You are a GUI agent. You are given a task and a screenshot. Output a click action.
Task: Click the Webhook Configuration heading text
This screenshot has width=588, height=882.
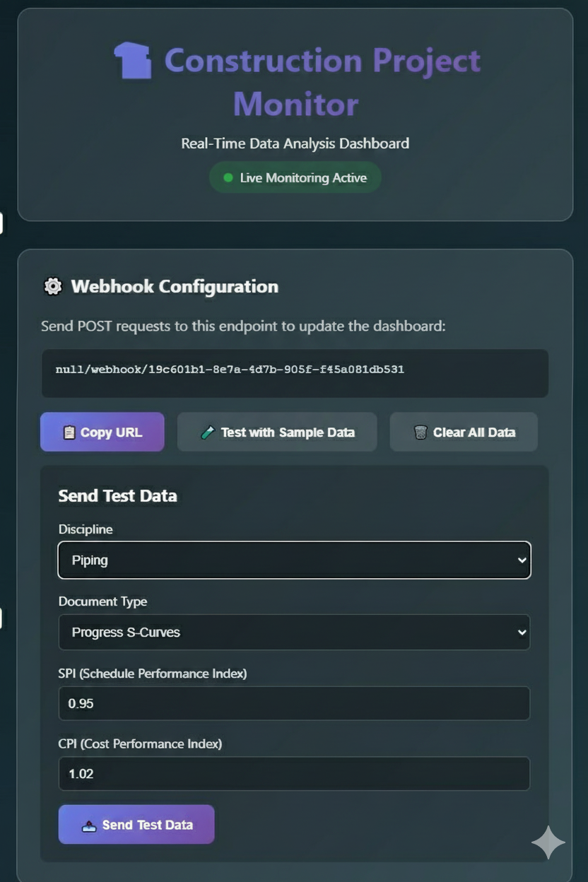click(x=175, y=286)
